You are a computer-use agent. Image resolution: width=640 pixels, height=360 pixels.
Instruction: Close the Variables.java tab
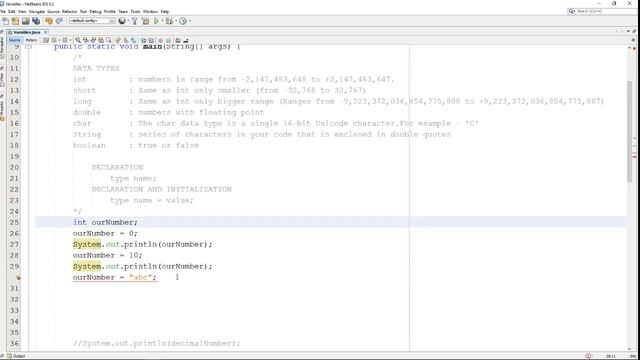45,32
